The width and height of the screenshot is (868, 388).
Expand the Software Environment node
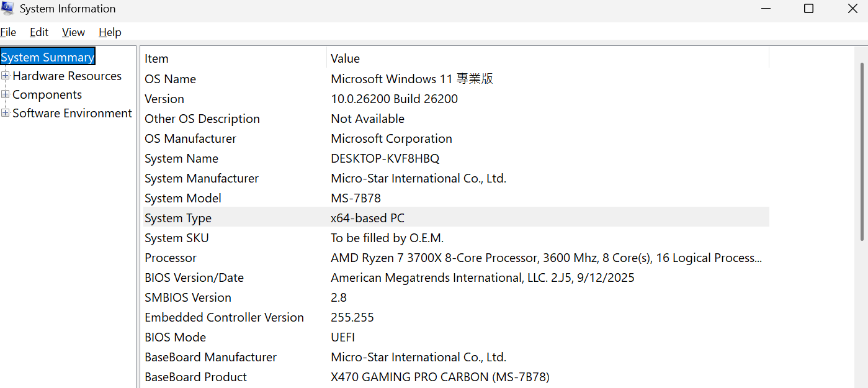point(6,113)
